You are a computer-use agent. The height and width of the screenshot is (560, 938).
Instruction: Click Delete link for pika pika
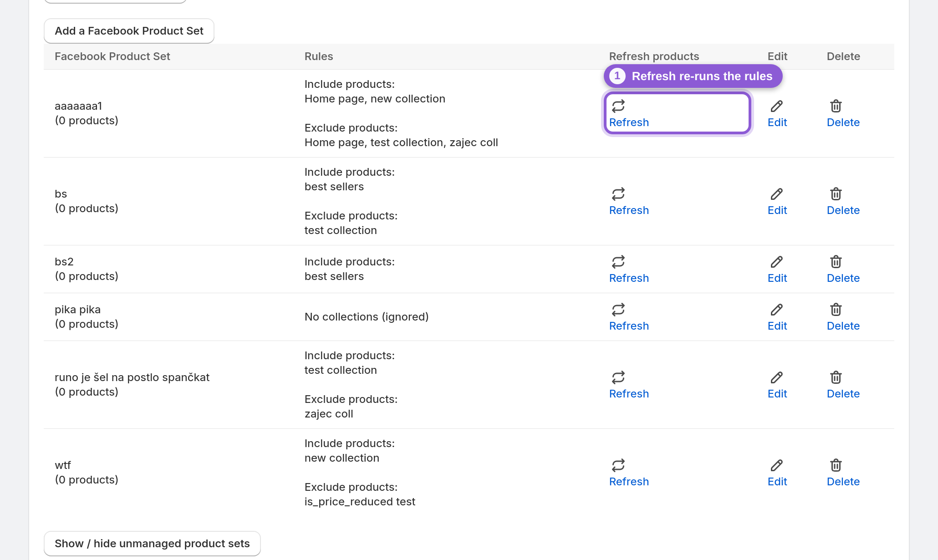843,326
